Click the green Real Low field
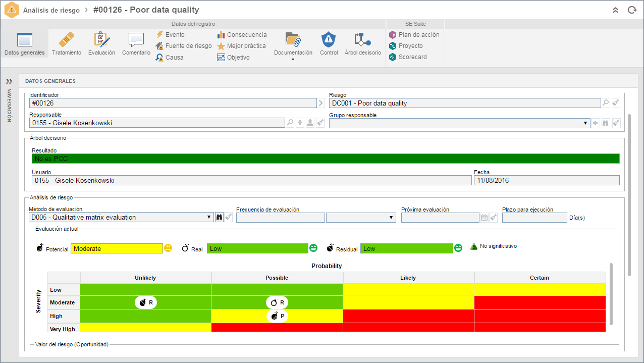The width and height of the screenshot is (644, 363). click(x=257, y=248)
